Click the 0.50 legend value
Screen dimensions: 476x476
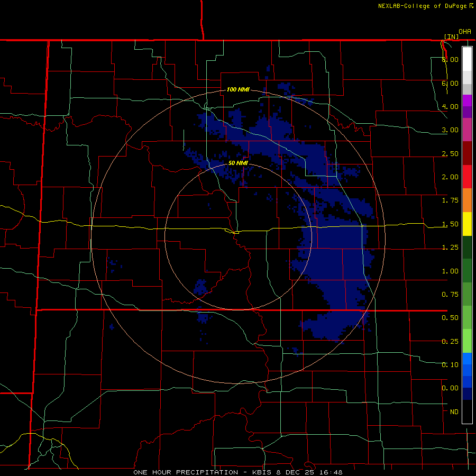[450, 318]
